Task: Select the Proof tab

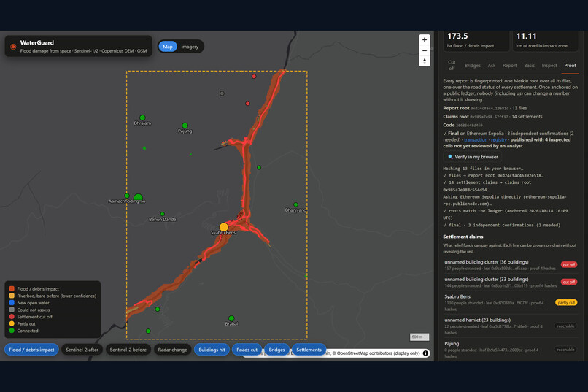Action: (570, 65)
